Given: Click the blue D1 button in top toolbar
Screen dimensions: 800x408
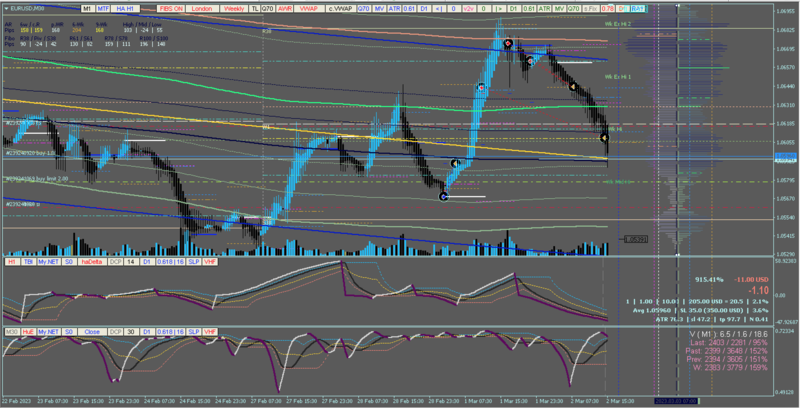Looking at the screenshot, I should pyautogui.click(x=424, y=9).
